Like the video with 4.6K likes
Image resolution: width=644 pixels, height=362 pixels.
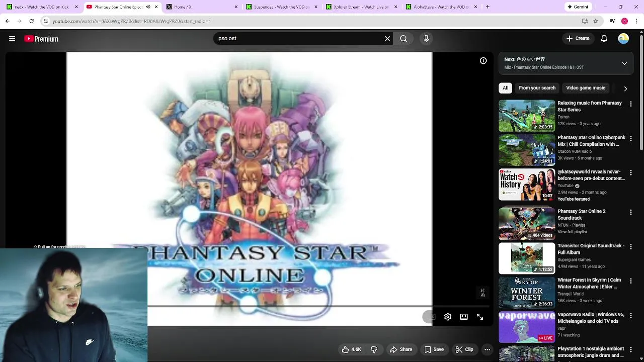tap(352, 349)
